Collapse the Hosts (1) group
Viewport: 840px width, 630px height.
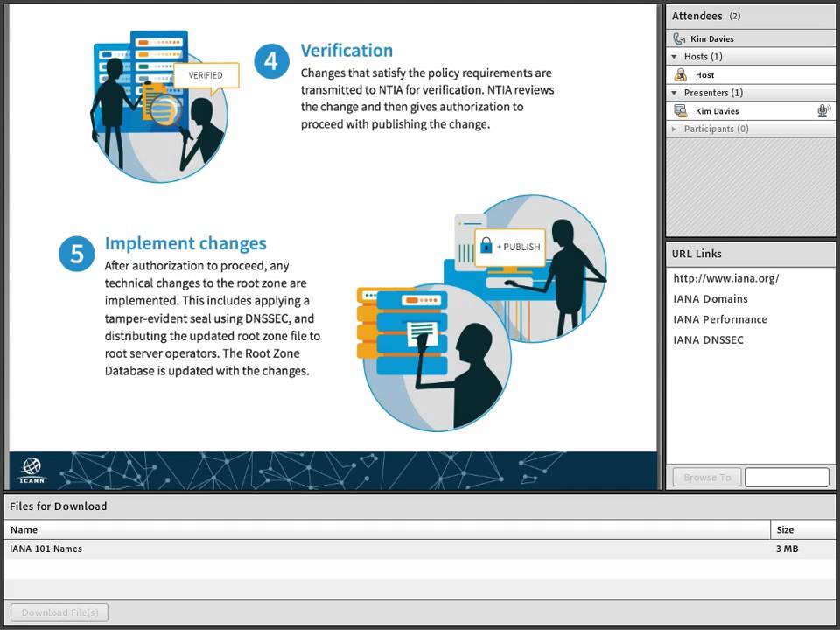[675, 56]
